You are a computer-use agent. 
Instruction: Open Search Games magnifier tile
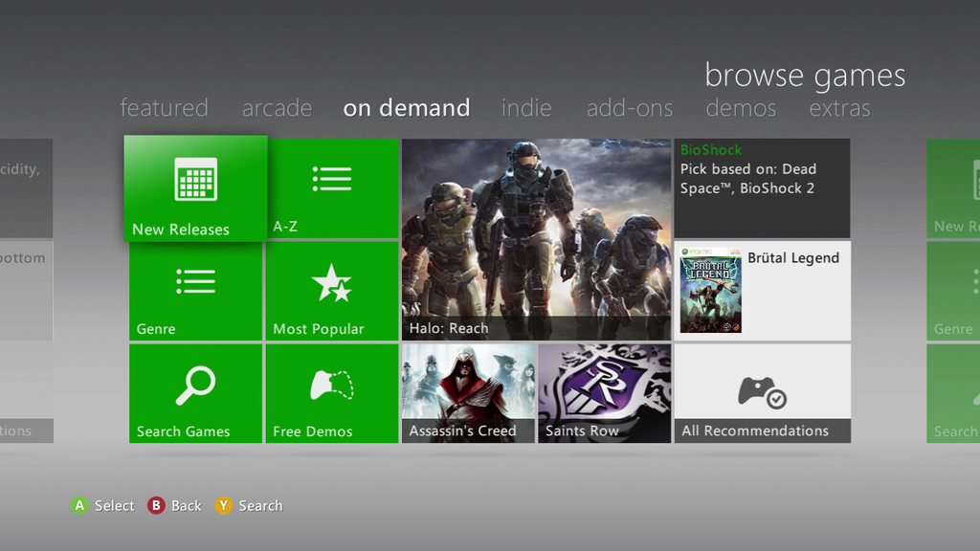point(195,393)
